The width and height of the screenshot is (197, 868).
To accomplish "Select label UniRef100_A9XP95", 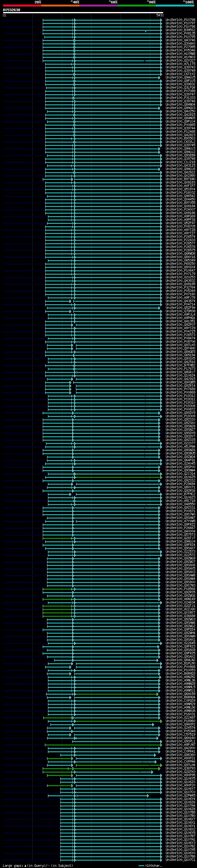I will (180, 775).
